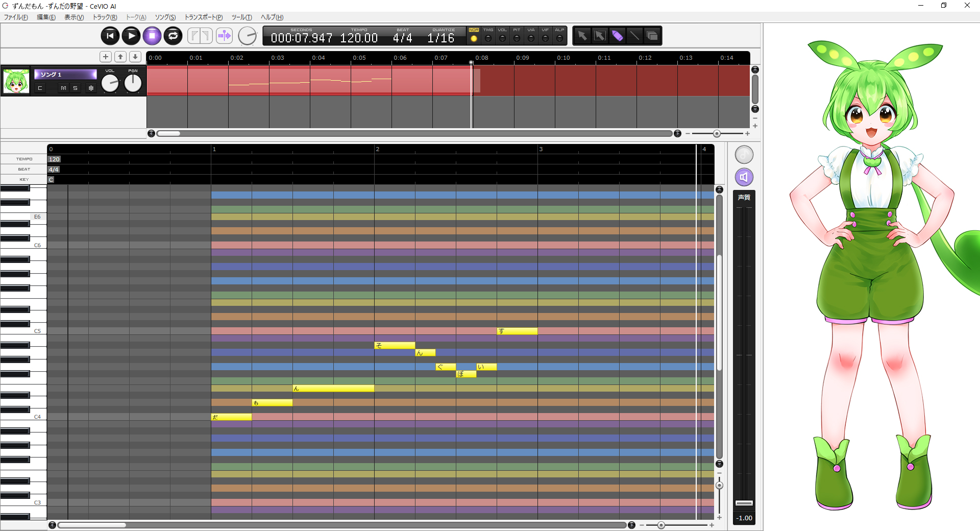Toggle auto-scroll follow playback icon
Viewport: 980px width, 531px height.
point(224,36)
